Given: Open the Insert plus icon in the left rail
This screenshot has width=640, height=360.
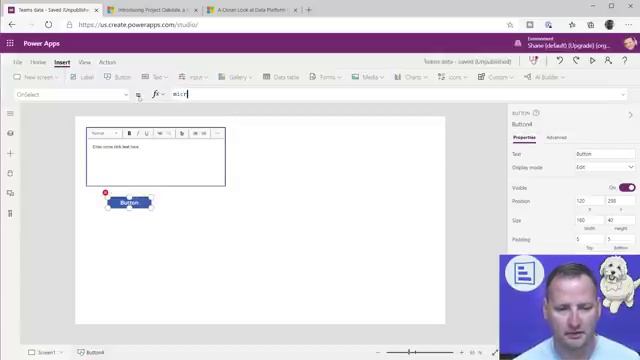Looking at the screenshot, I should [10, 153].
